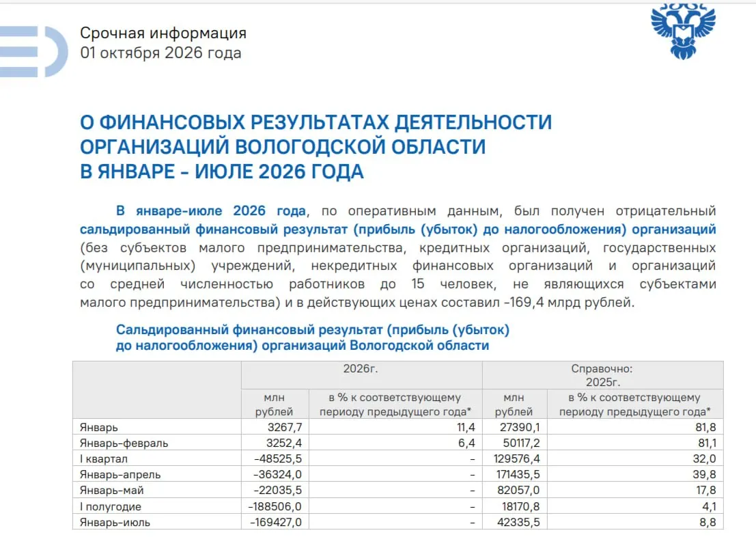Click the 2025 value '82057,0'
Screen dimensions: 756x537
point(519,490)
